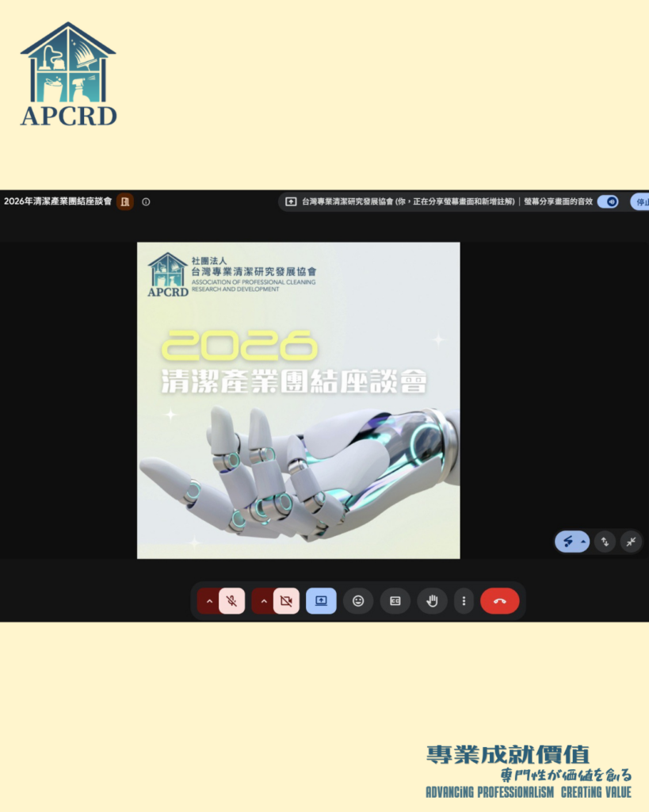Expand audio settings caret beside microphone
Image resolution: width=649 pixels, height=812 pixels.
pyautogui.click(x=209, y=601)
